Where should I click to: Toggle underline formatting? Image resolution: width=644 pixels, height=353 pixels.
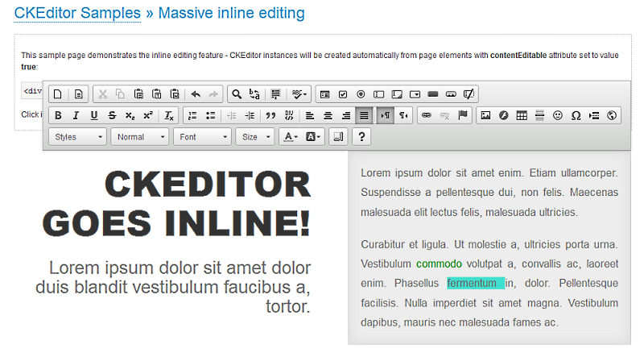point(94,115)
